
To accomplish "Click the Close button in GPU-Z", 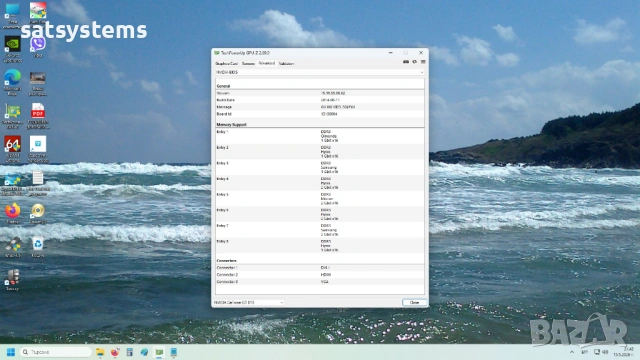I will click(x=414, y=302).
